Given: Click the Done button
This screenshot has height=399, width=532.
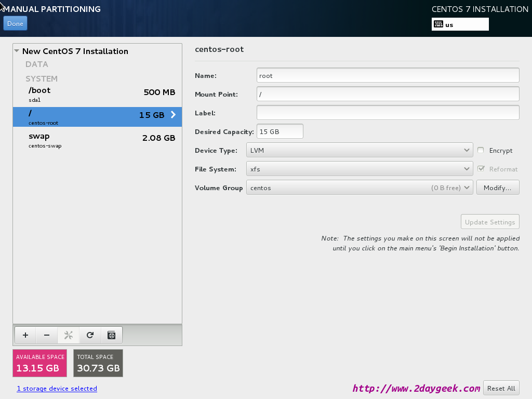Looking at the screenshot, I should pos(15,23).
